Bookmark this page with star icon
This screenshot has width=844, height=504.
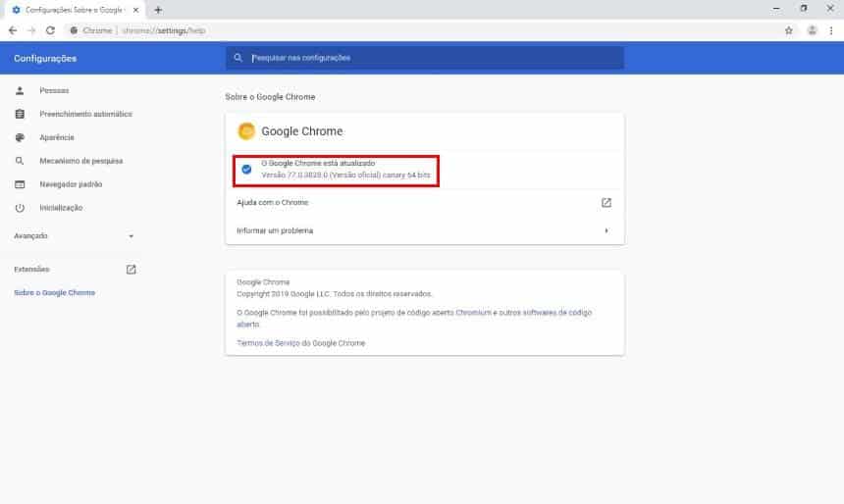(x=789, y=30)
